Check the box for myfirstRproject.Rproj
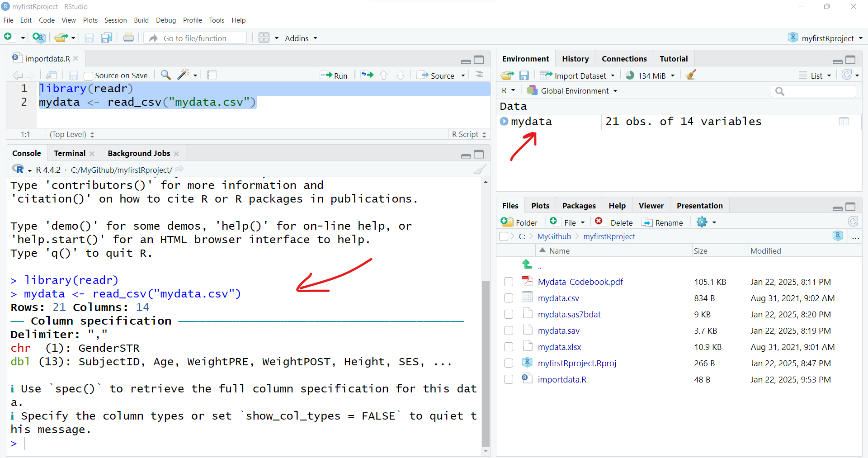 [x=509, y=363]
